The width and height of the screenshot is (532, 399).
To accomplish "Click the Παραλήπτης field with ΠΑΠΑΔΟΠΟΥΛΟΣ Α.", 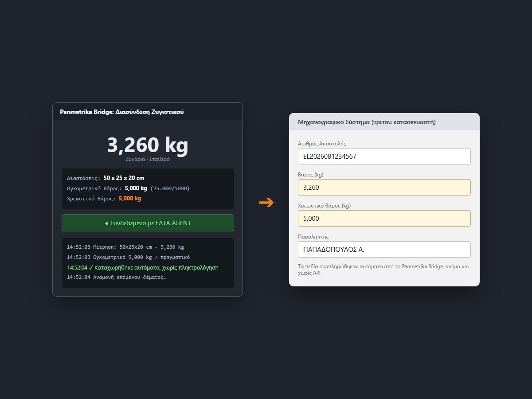I will click(384, 249).
